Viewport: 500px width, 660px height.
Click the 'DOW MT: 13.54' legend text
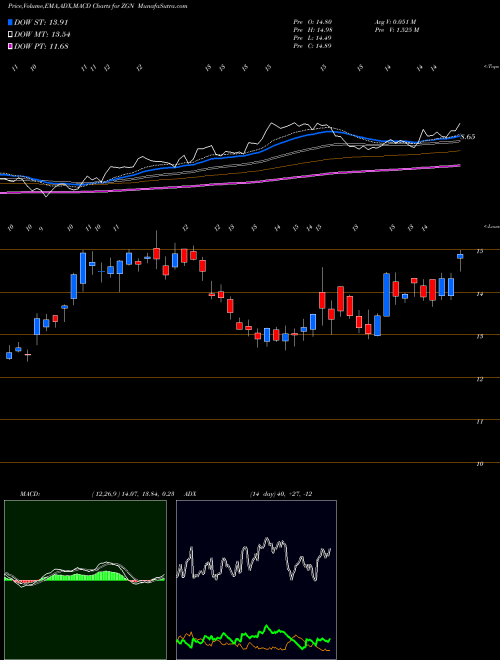[x=42, y=34]
